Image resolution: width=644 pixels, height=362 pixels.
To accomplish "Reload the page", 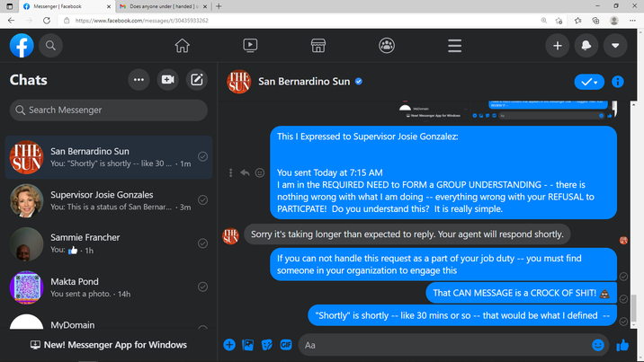I will (47, 21).
